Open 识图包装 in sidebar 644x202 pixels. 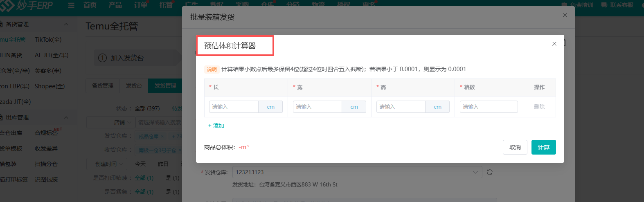point(46,180)
